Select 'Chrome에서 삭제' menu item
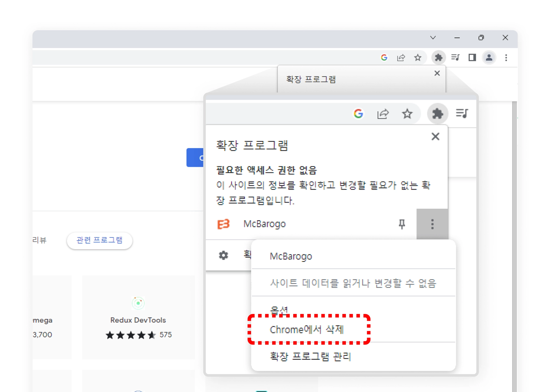Viewport: 550px width, 392px height. coord(307,329)
